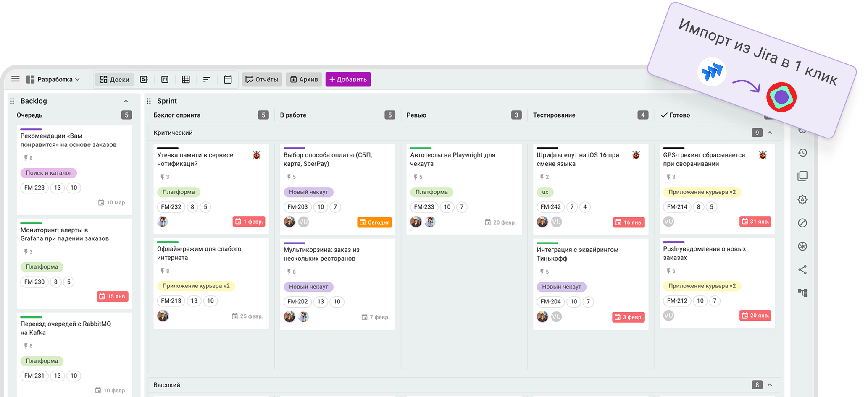Open the hierarchy tree icon in sidebar

click(802, 293)
